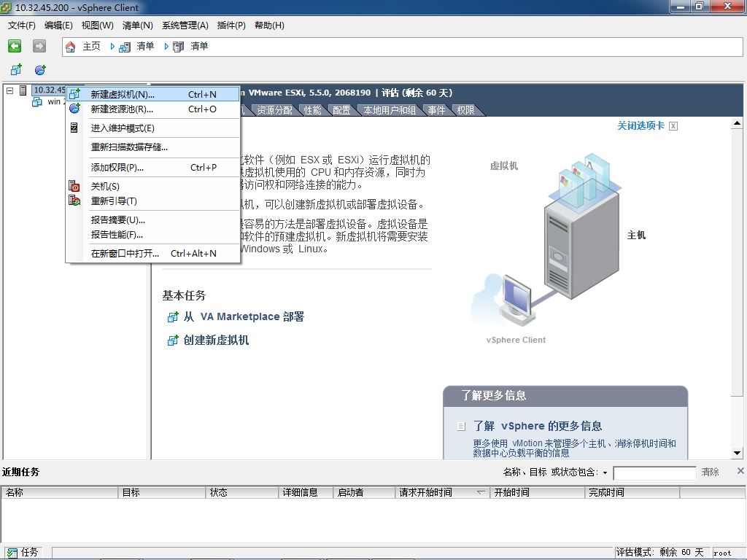Select 重新扫描数据存储... menu entry
The image size is (747, 560).
pos(152,147)
